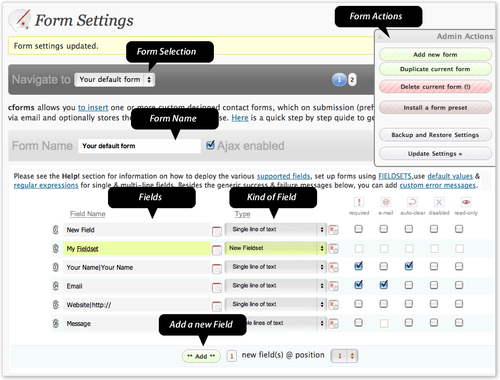Click the drag handle icon for My Fieldset row
The image size is (500, 380).
pos(56,248)
